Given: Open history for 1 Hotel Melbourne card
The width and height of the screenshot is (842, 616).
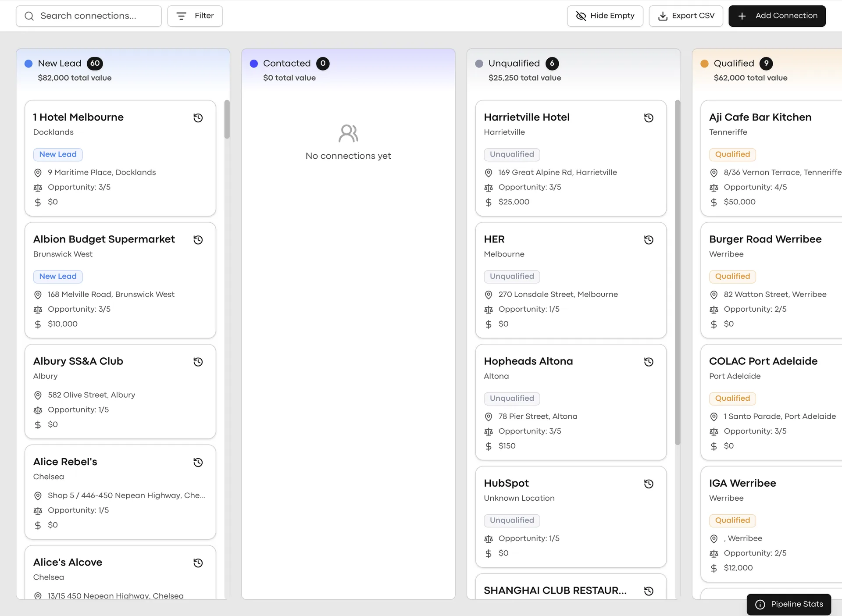Looking at the screenshot, I should (x=198, y=118).
